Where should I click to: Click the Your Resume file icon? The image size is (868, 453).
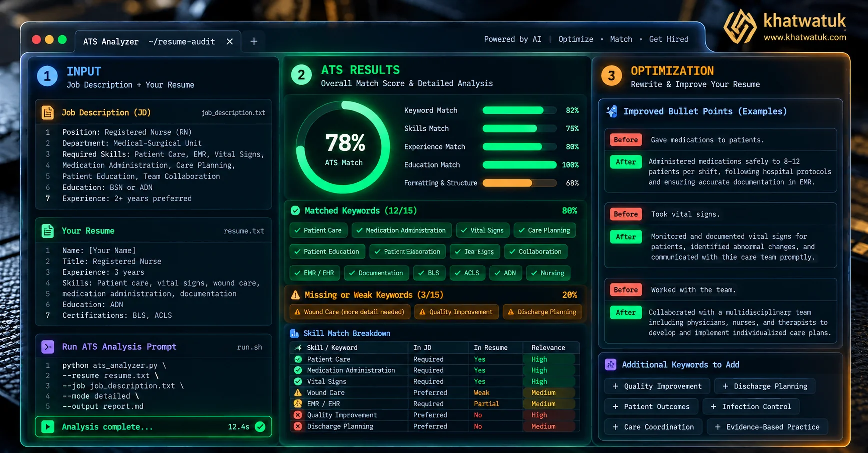[x=48, y=231]
